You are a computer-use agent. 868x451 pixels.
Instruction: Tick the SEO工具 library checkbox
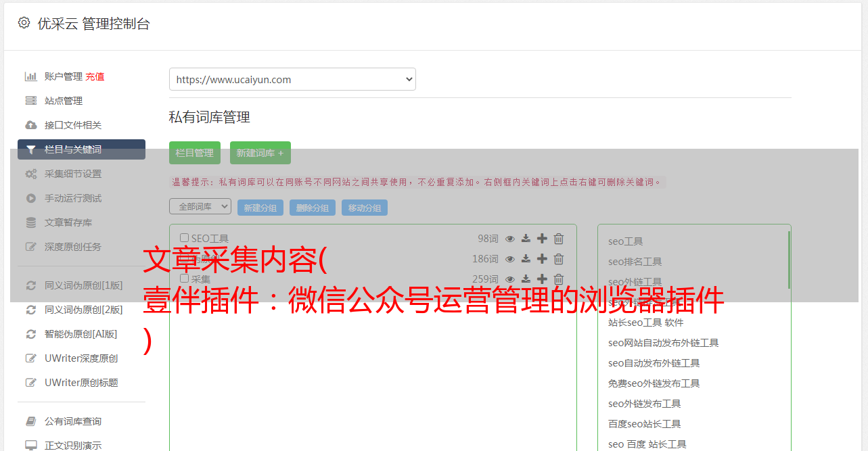point(184,238)
